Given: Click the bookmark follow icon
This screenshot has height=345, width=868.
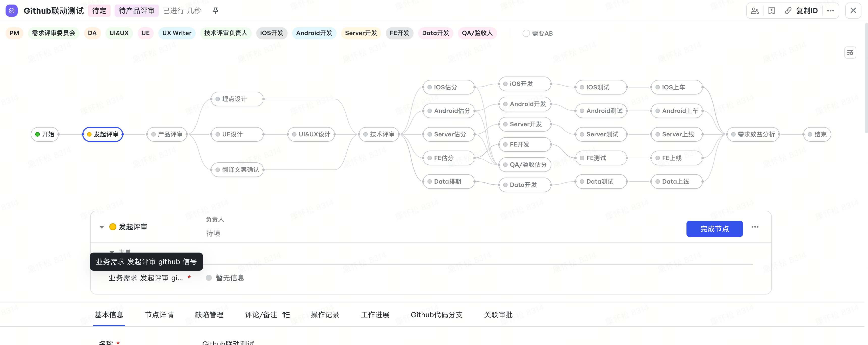Looking at the screenshot, I should pos(772,11).
